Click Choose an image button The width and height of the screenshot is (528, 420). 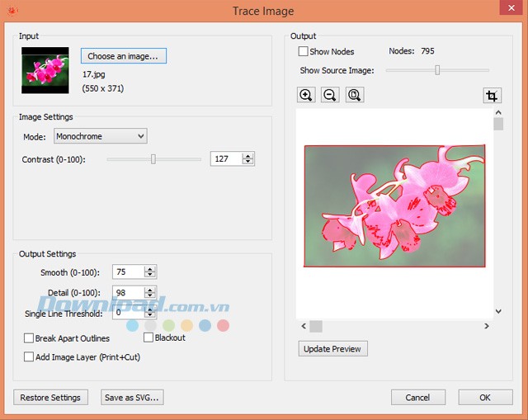124,56
